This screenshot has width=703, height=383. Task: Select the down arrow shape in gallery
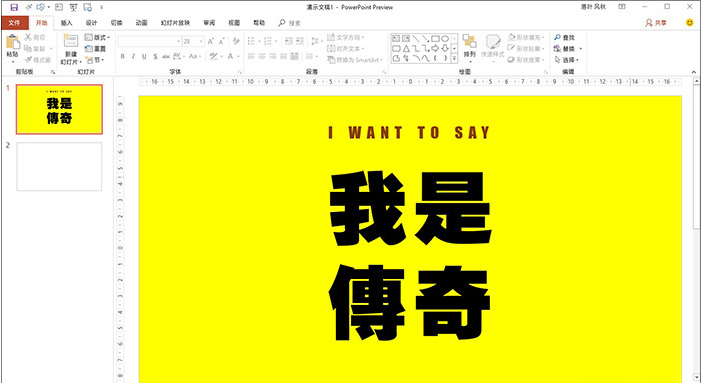[x=445, y=48]
